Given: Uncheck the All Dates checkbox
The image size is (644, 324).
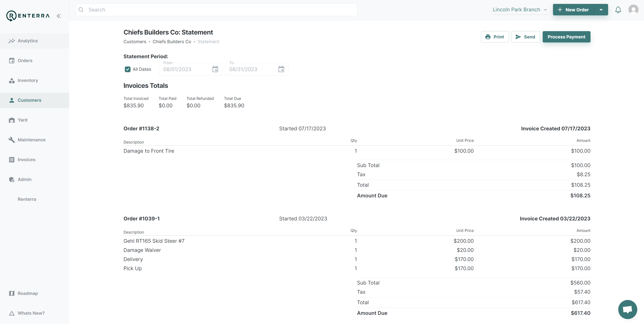Looking at the screenshot, I should click(128, 69).
